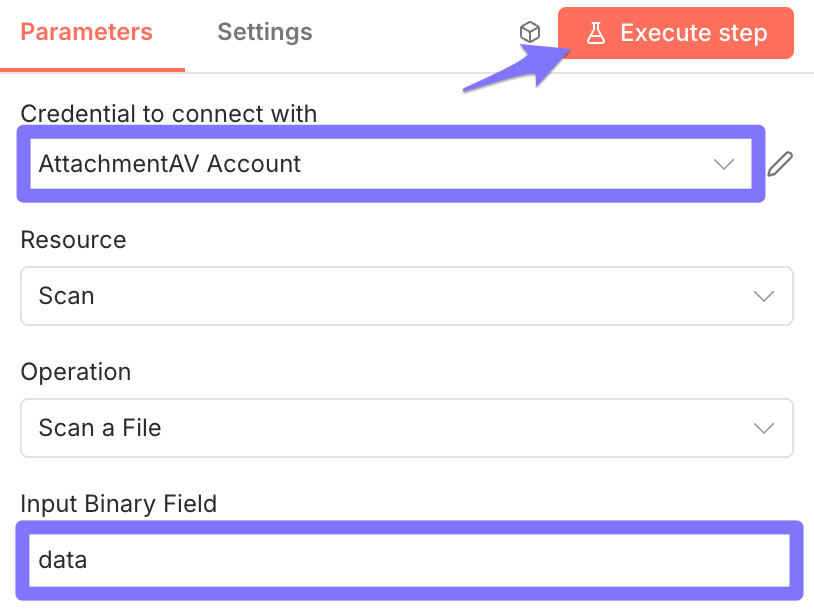Click the Execute step label
814x616 pixels.
click(692, 32)
